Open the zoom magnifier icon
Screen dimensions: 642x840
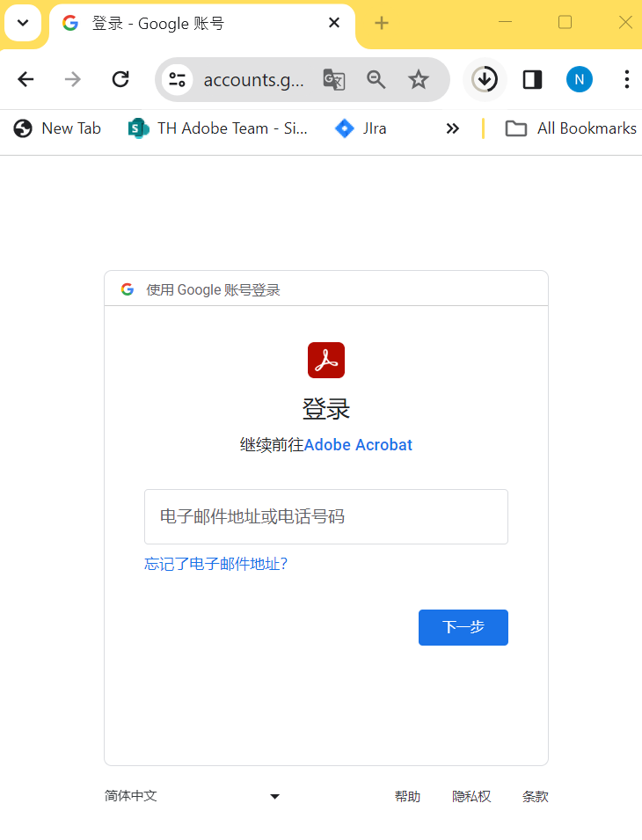tap(376, 80)
